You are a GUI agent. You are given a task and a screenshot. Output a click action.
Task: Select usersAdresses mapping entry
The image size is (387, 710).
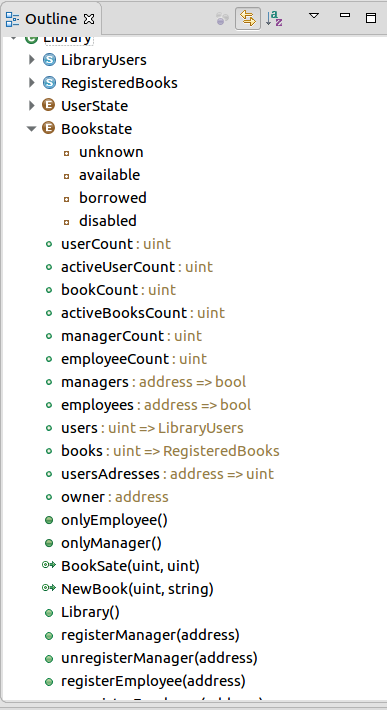coord(167,475)
